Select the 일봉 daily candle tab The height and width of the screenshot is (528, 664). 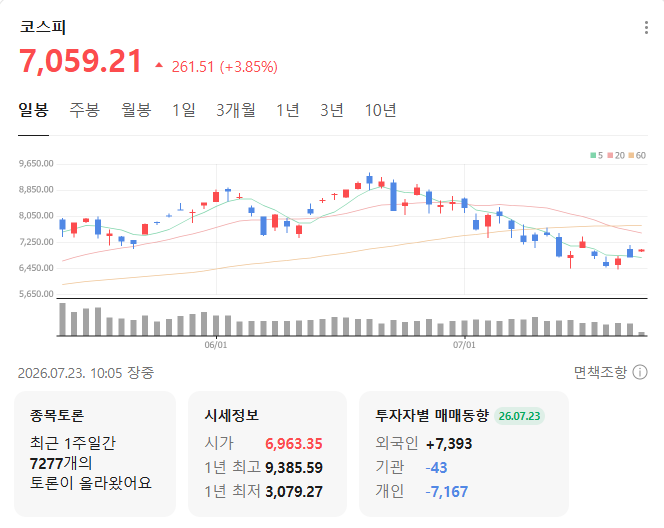tap(33, 110)
